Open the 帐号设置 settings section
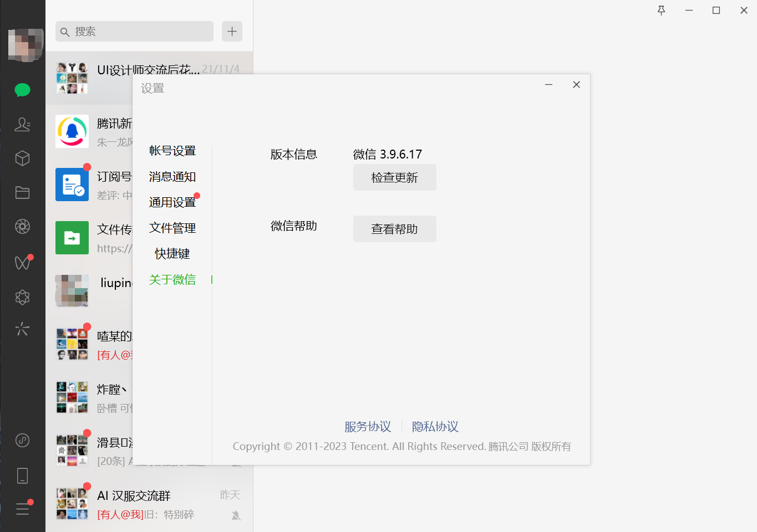 coord(172,150)
